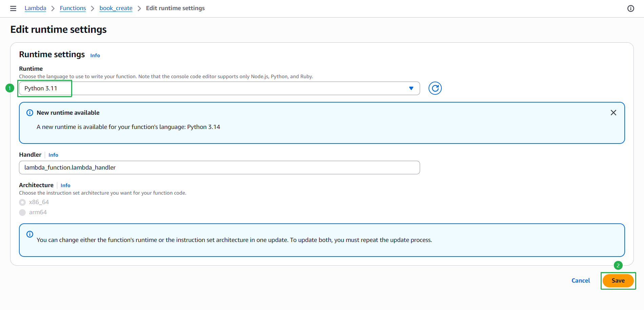The image size is (644, 310).
Task: Click the 'New runtime available' alert title
Action: [68, 113]
